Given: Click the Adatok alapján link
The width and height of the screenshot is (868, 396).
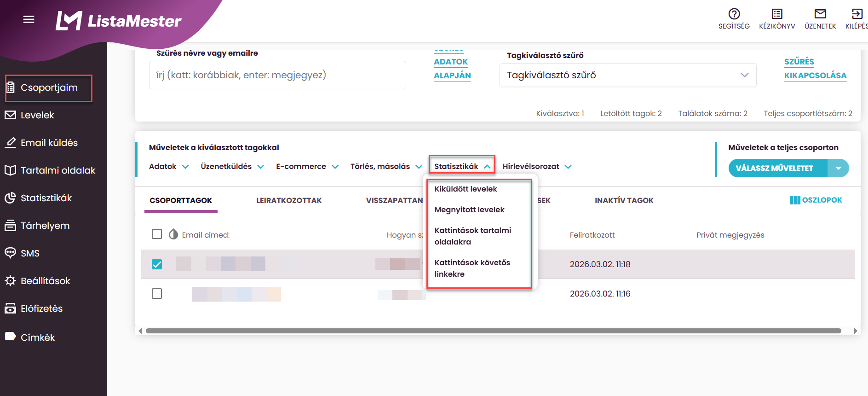Looking at the screenshot, I should point(452,69).
